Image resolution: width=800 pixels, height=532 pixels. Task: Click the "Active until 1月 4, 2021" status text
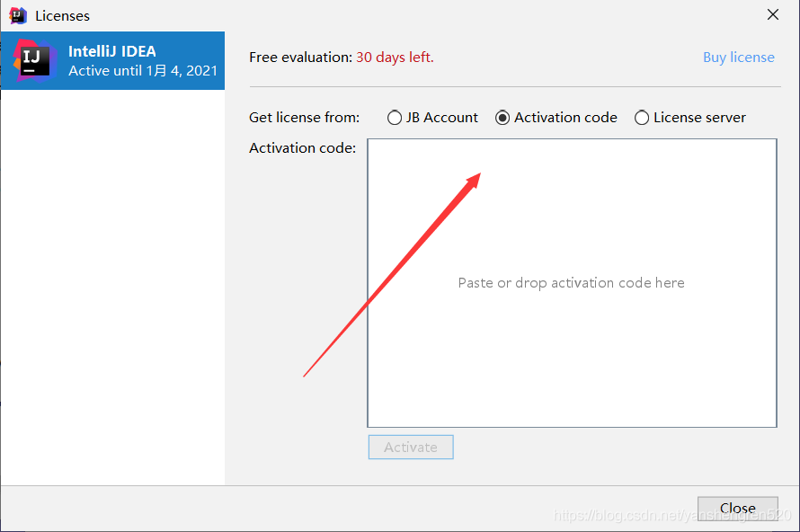pos(143,71)
